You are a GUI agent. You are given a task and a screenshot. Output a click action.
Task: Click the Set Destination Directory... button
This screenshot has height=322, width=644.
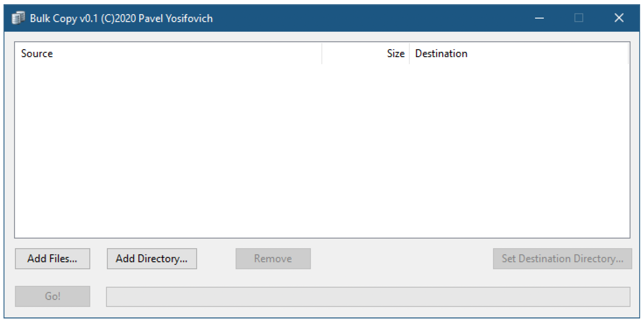pyautogui.click(x=562, y=259)
